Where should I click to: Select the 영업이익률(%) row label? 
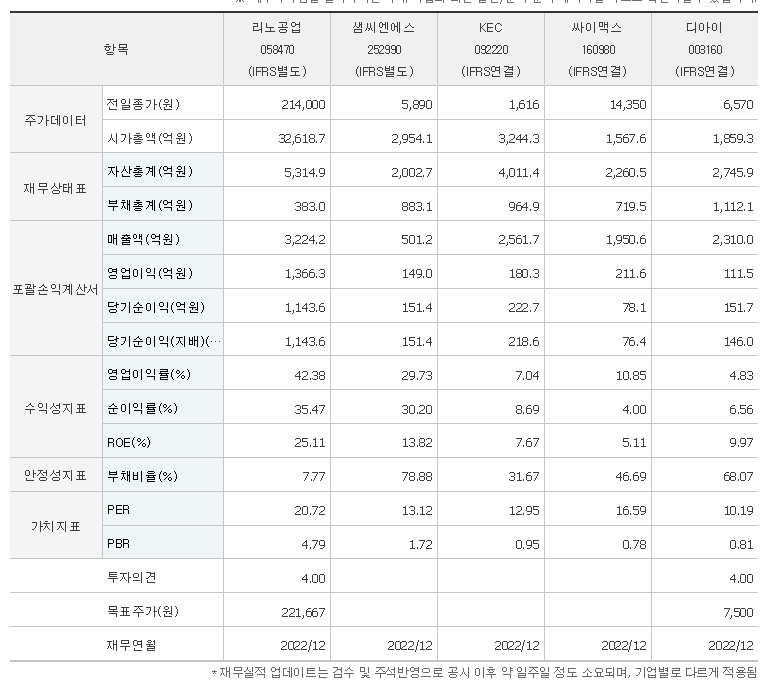click(x=149, y=375)
